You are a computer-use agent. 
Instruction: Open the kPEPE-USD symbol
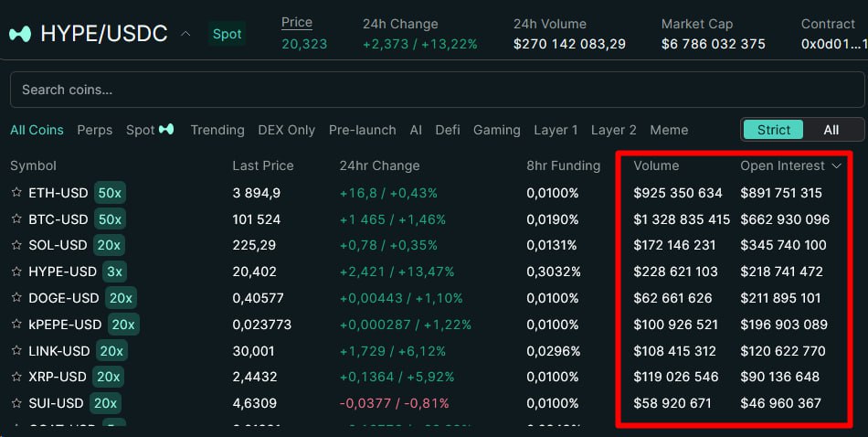[65, 325]
